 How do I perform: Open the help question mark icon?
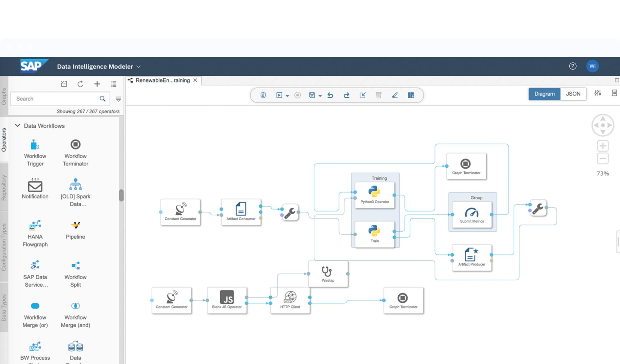tap(573, 66)
